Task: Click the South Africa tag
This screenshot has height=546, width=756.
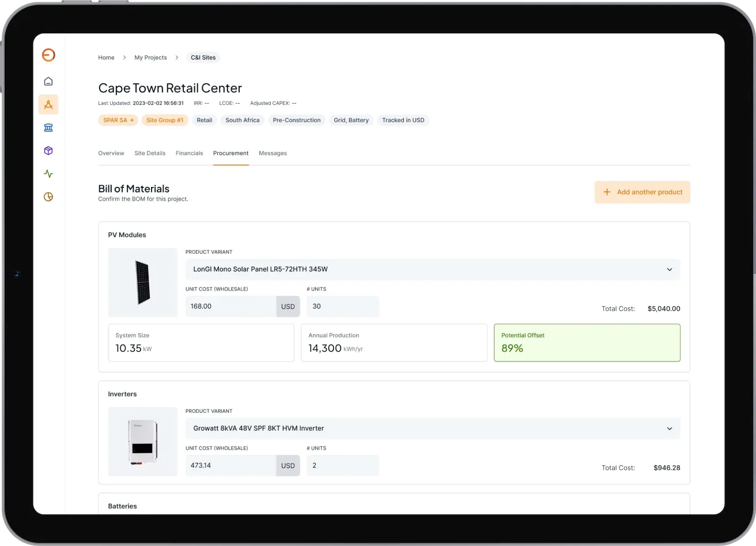Action: 243,120
